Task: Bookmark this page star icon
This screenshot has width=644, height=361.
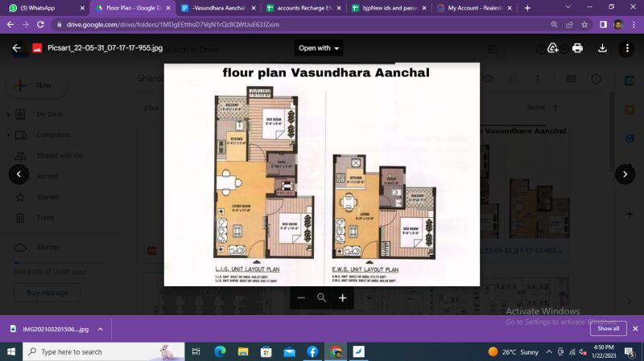Action: (584, 25)
